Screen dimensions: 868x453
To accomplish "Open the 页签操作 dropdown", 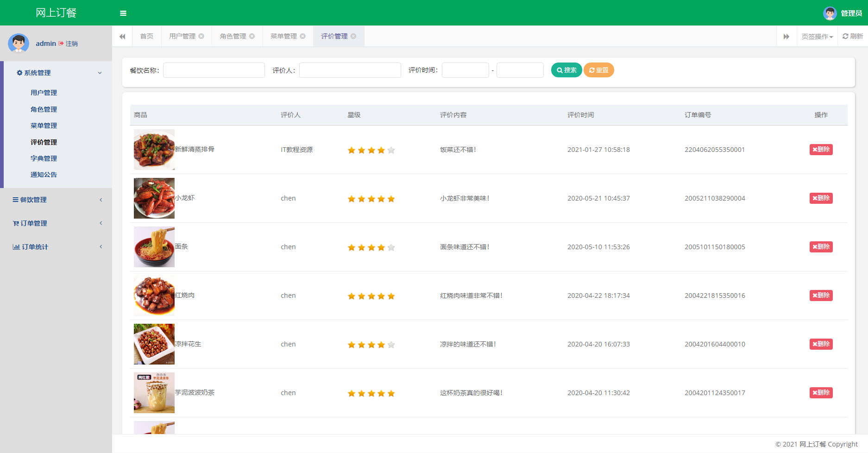I will coord(817,37).
